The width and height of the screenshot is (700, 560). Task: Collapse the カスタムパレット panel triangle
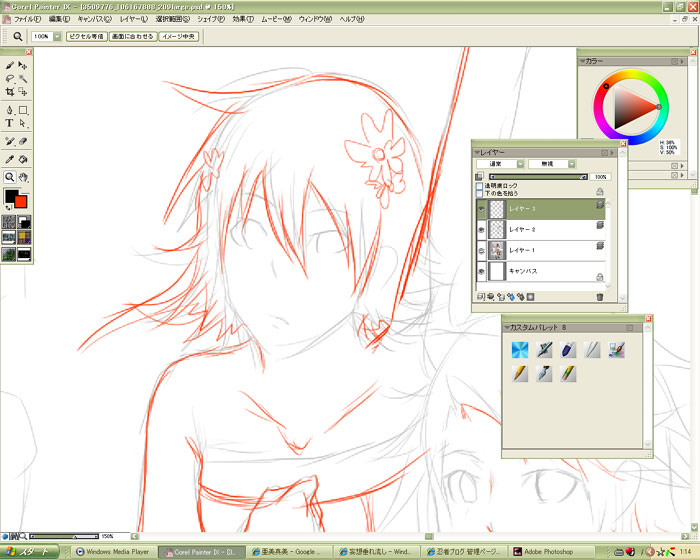click(x=507, y=327)
